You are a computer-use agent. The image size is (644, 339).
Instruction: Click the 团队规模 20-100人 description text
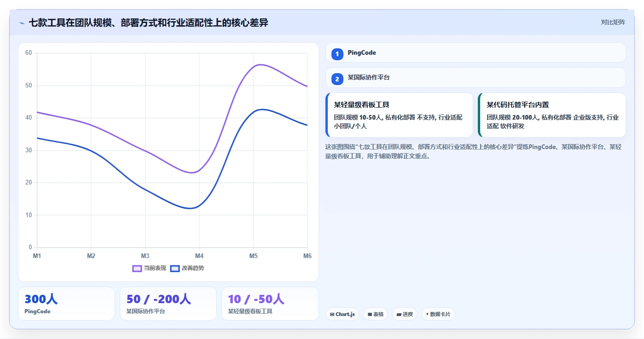coord(552,122)
